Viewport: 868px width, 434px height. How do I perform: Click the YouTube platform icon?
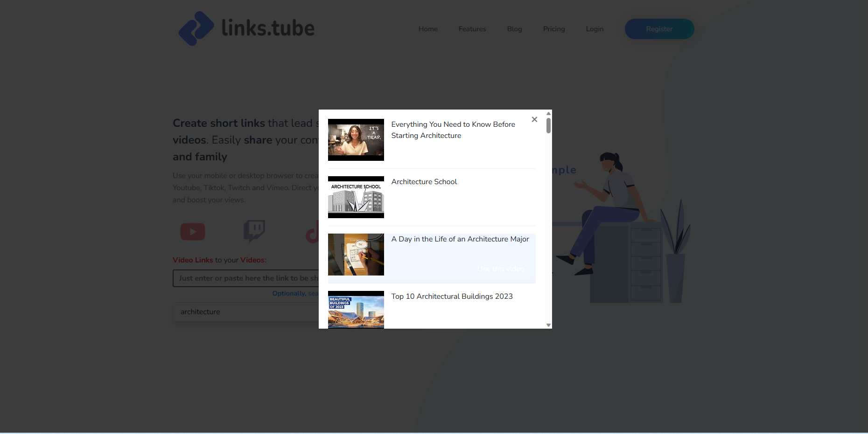[x=193, y=232]
